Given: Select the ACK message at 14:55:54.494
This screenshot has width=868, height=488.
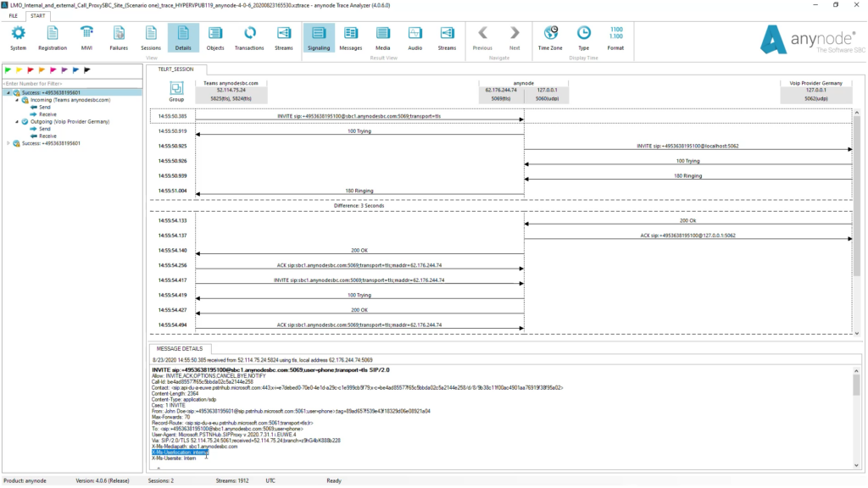Looking at the screenshot, I should (x=359, y=325).
